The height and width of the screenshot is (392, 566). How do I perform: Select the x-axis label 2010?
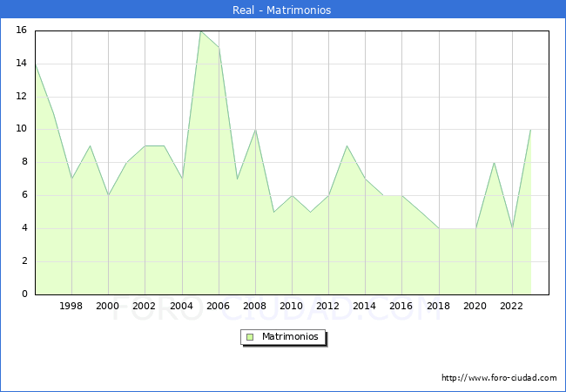point(291,306)
